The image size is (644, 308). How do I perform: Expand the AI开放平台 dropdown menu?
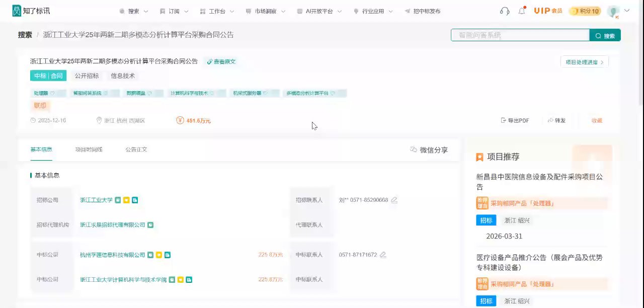click(340, 11)
